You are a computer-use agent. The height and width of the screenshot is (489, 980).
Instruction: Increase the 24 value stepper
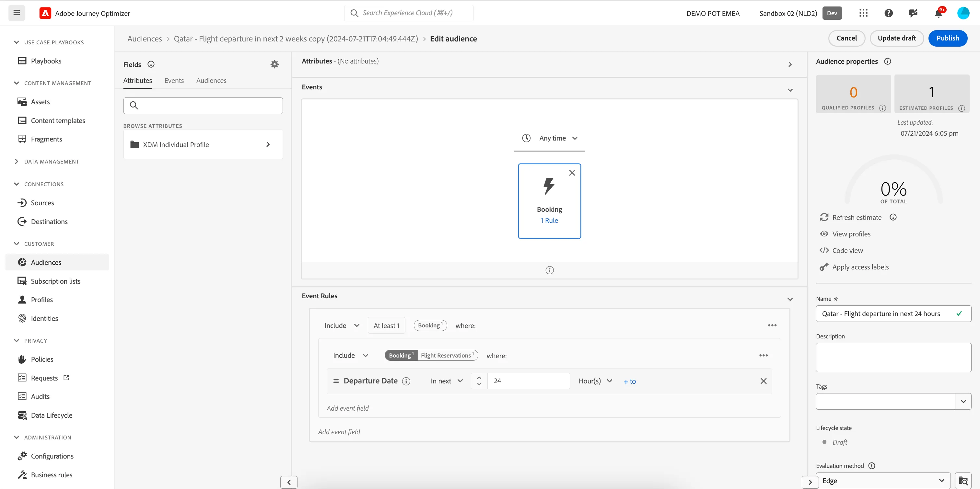pos(479,378)
